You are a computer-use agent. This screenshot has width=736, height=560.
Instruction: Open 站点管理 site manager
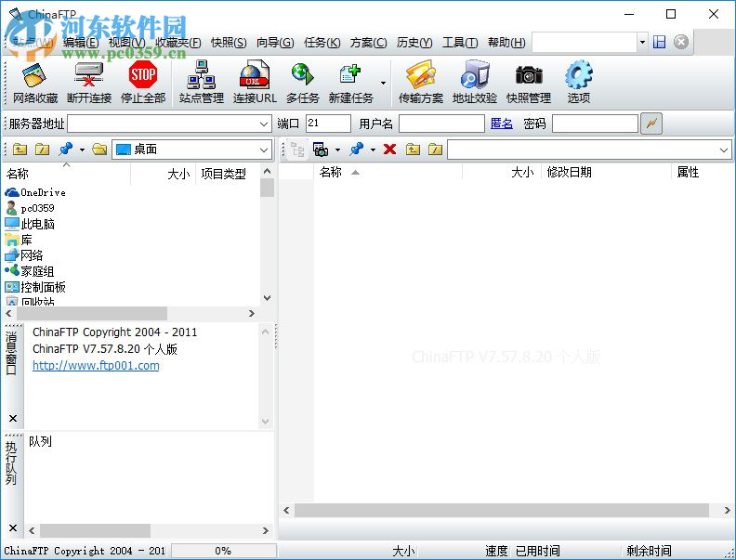pos(202,83)
